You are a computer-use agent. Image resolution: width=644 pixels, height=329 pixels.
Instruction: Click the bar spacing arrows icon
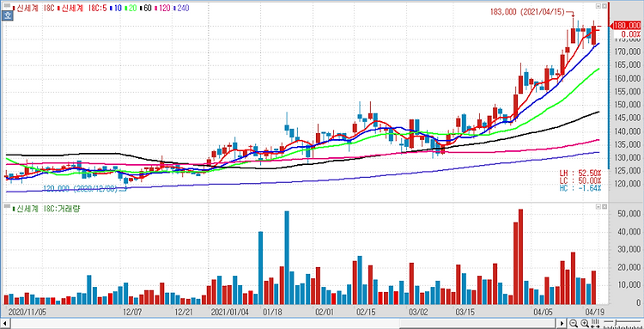[595, 323]
